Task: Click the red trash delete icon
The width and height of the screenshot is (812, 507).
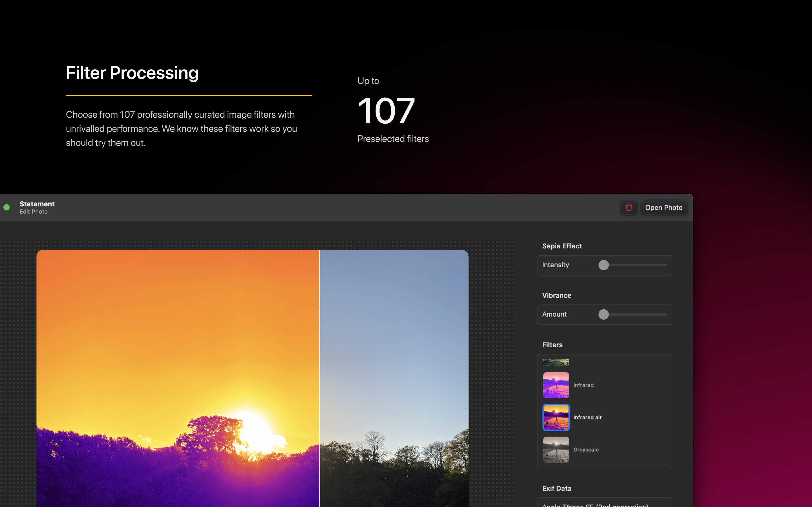Action: click(629, 208)
